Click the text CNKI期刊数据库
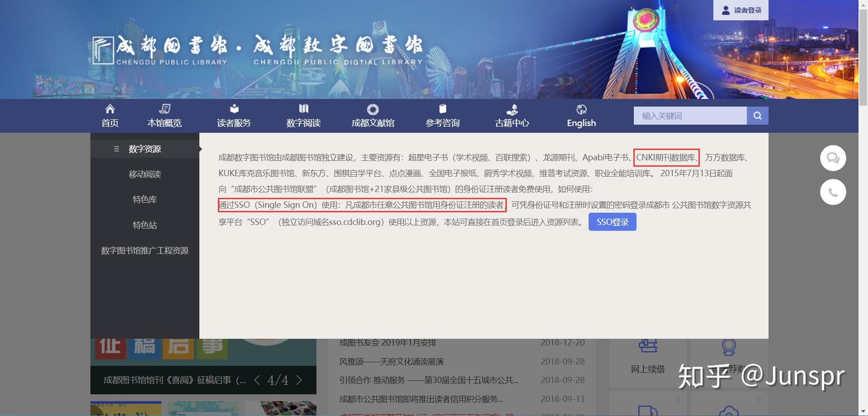 click(x=665, y=157)
